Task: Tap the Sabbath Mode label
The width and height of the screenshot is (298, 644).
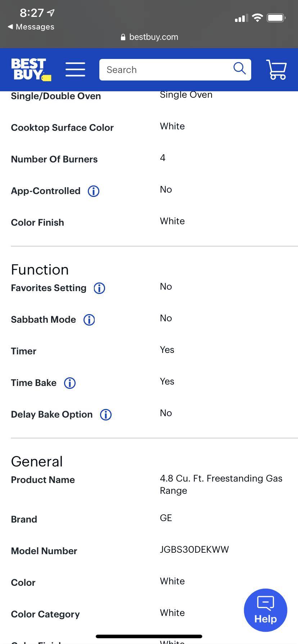Action: point(44,320)
